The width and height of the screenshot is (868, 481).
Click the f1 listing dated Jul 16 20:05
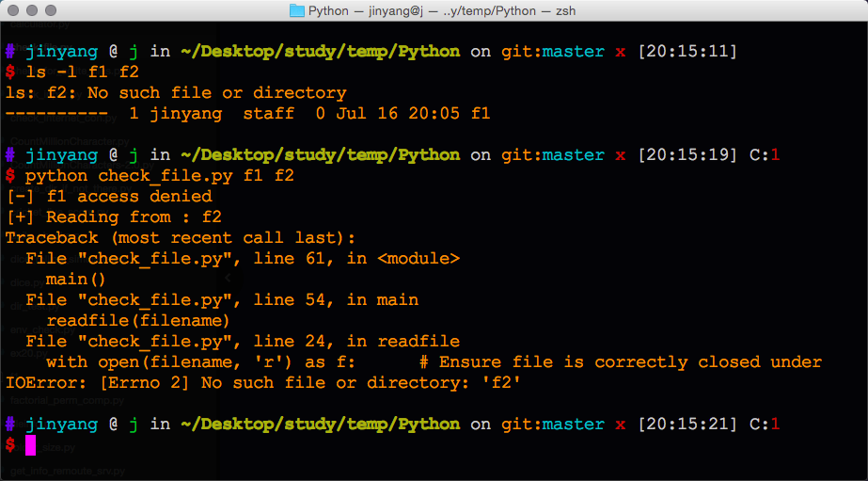pos(248,114)
